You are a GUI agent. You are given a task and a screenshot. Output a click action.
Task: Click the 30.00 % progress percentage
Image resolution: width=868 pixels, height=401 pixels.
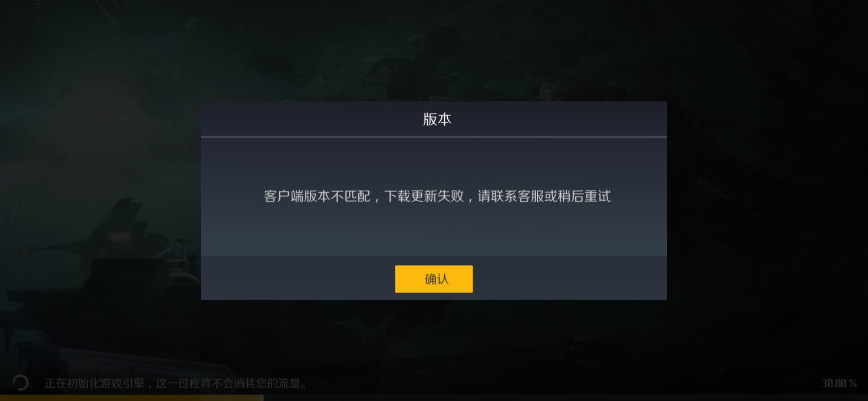[x=839, y=384]
